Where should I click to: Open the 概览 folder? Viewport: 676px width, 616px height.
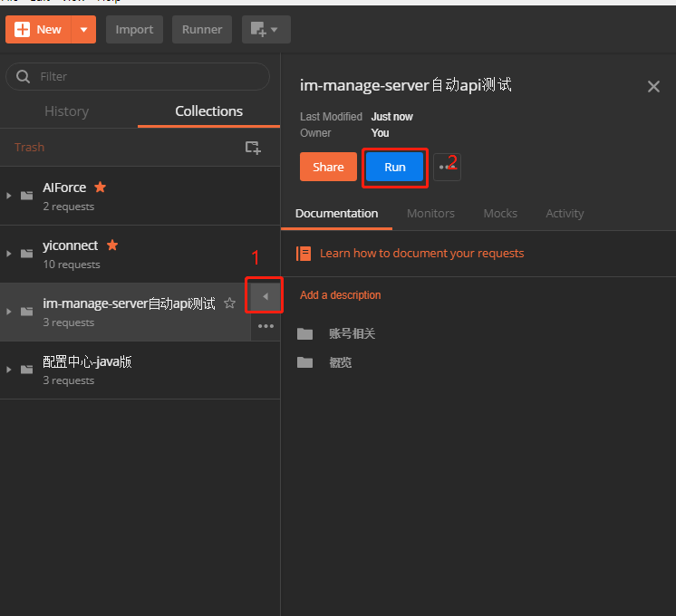click(x=340, y=362)
